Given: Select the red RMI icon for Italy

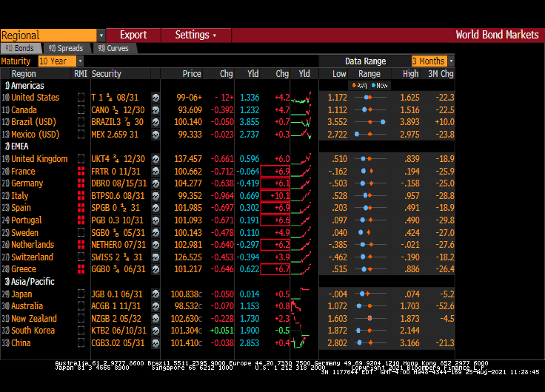Looking at the screenshot, I should coord(81,196).
